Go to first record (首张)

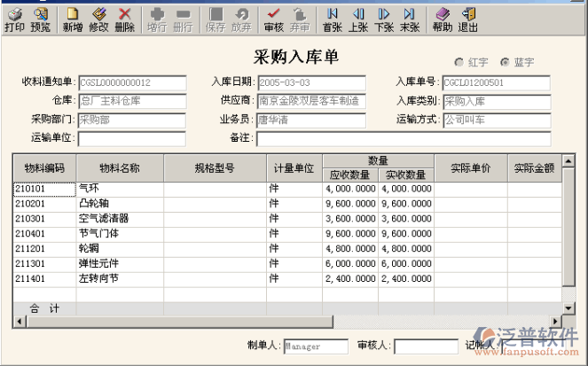click(x=333, y=19)
